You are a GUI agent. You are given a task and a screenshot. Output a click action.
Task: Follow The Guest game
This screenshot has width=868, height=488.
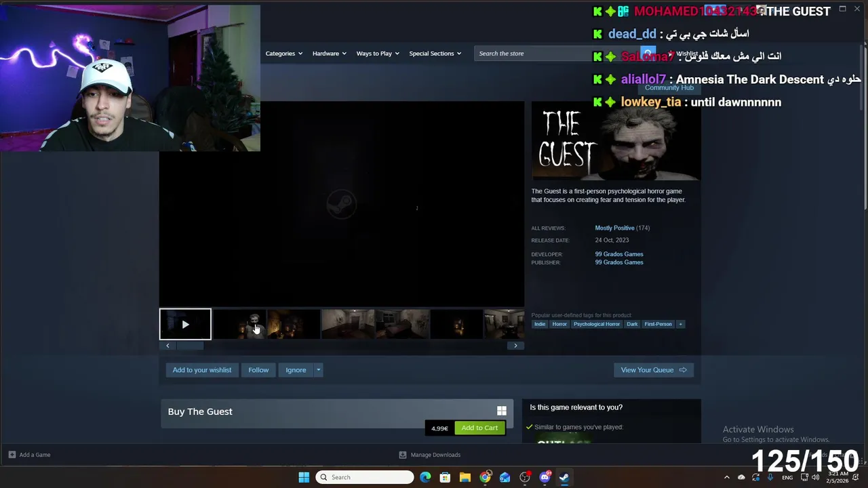(x=258, y=370)
